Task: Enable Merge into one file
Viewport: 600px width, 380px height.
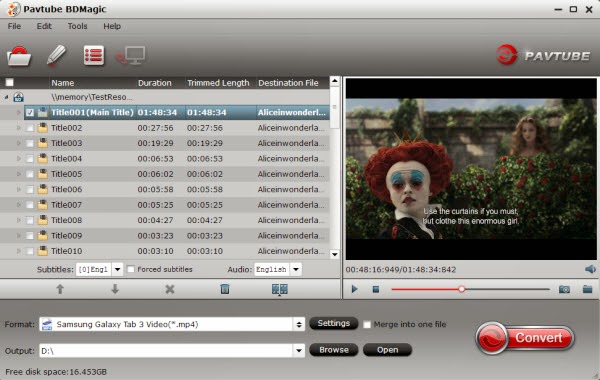Action: (x=367, y=325)
